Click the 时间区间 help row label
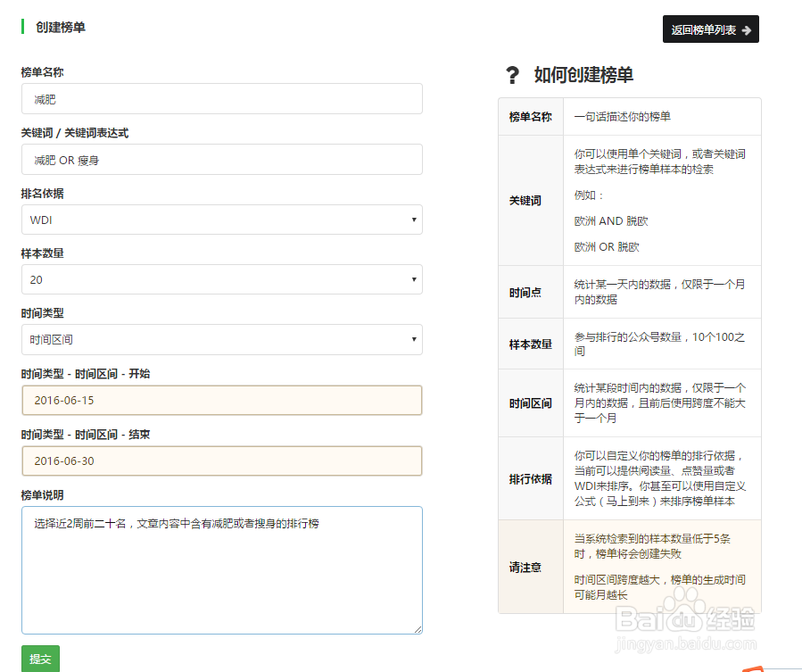The image size is (802, 672). point(531,403)
